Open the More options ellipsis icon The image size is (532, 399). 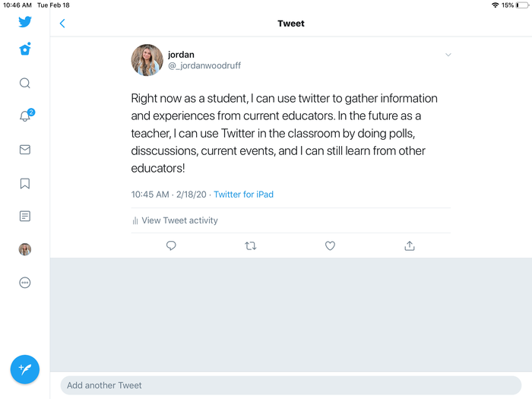(x=25, y=283)
